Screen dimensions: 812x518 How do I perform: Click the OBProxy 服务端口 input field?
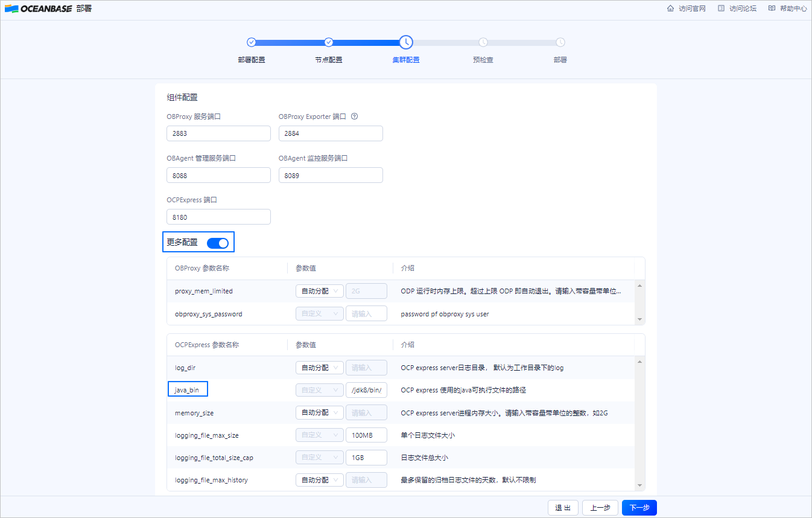point(218,133)
